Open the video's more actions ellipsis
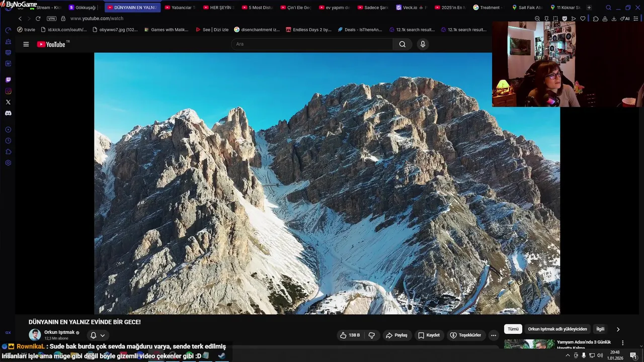This screenshot has height=362, width=644. pos(494,335)
